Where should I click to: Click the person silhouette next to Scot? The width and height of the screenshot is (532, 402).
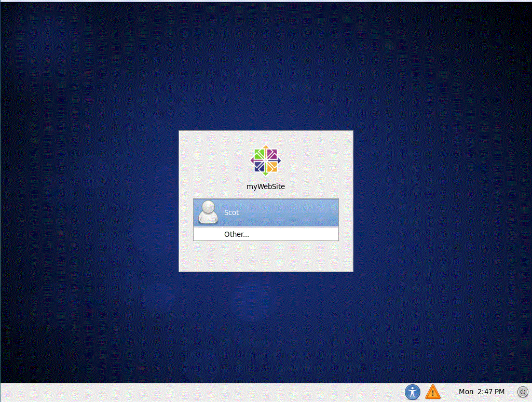pyautogui.click(x=208, y=212)
